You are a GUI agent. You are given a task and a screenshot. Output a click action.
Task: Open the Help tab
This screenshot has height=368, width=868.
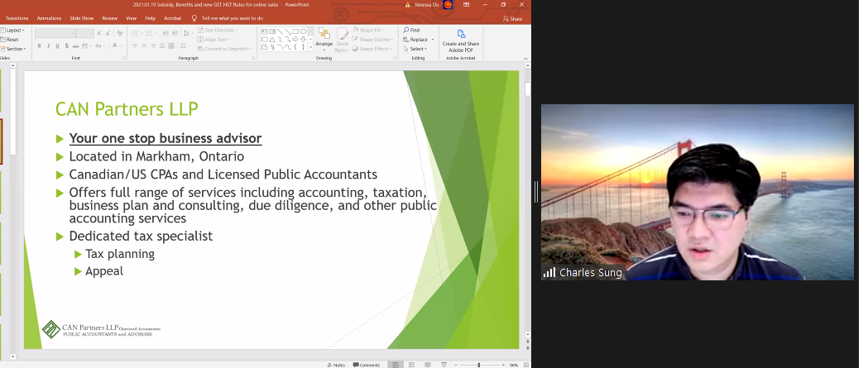pyautogui.click(x=151, y=18)
